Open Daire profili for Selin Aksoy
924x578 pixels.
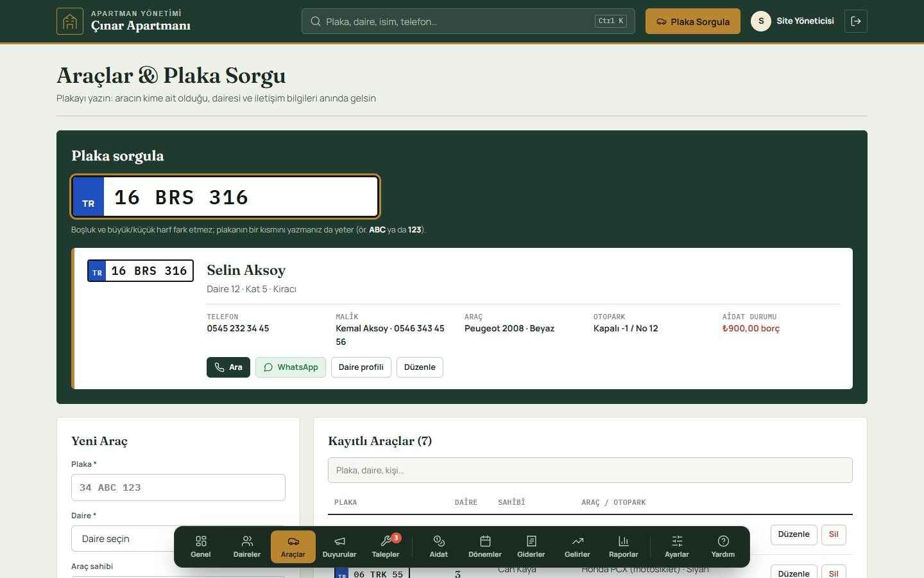pos(361,367)
